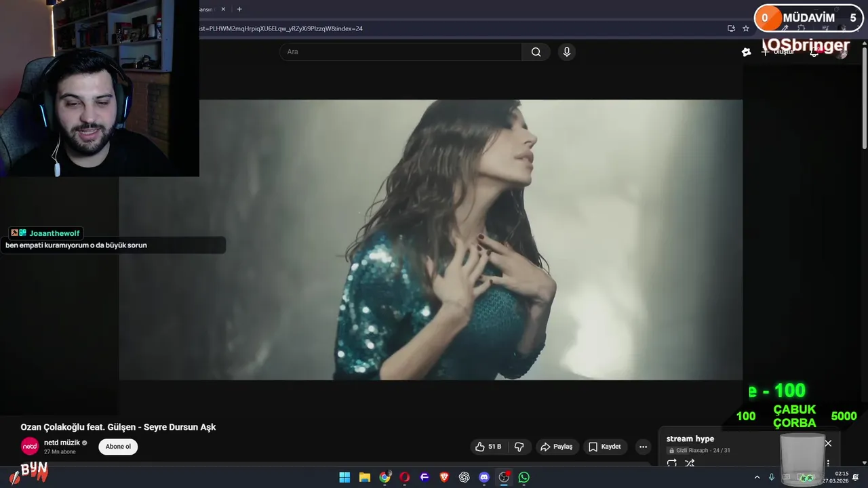The width and height of the screenshot is (868, 488).
Task: Open a new browser tab with plus
Action: point(239,9)
